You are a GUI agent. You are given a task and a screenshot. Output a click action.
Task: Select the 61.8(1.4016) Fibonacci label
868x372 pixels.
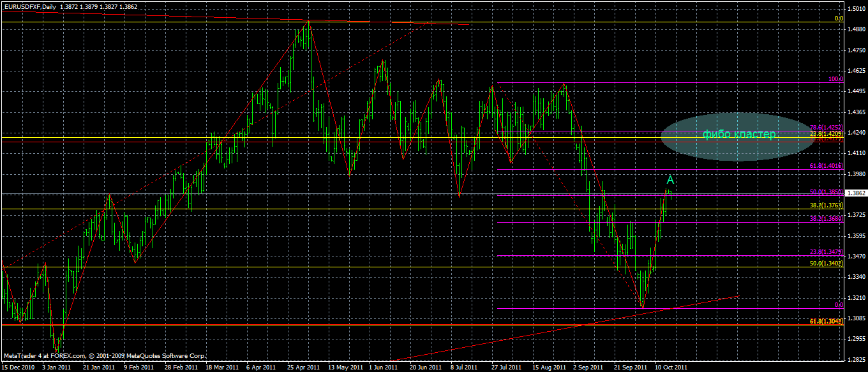[x=827, y=165]
